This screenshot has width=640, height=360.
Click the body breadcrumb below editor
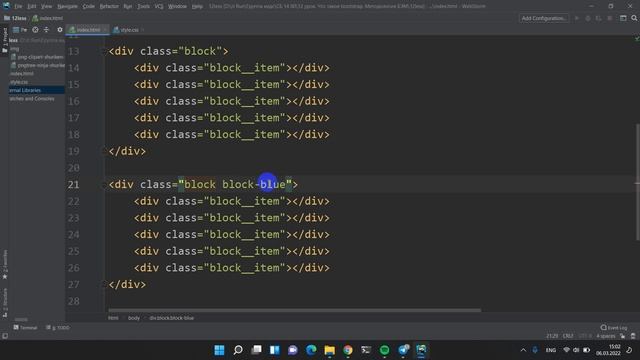coord(134,318)
